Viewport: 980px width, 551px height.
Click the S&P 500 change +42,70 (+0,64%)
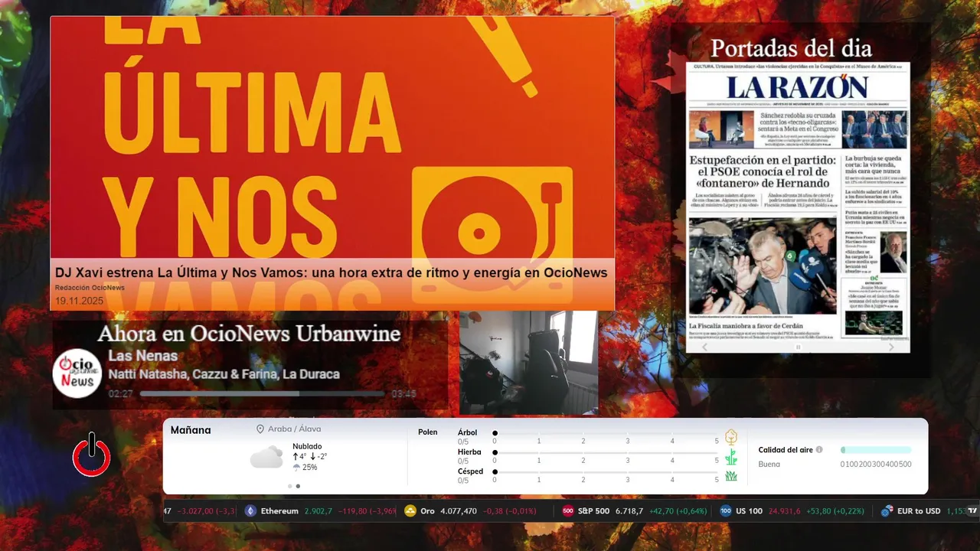click(x=678, y=511)
